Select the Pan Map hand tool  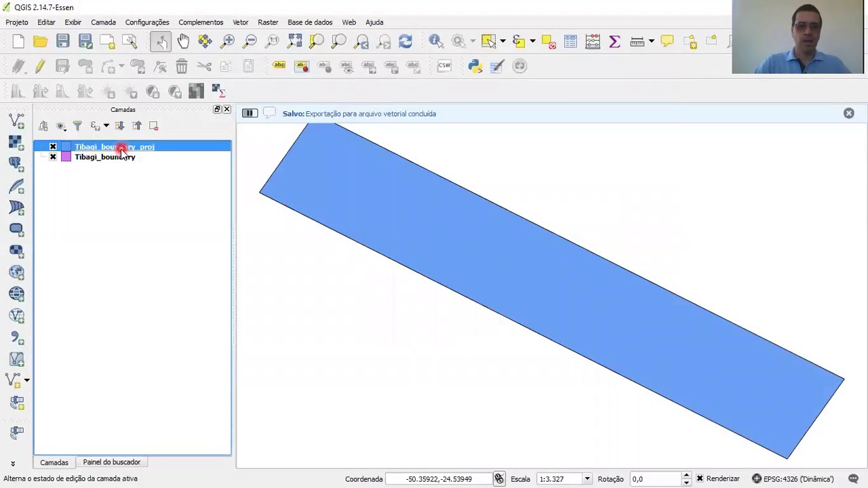[183, 42]
